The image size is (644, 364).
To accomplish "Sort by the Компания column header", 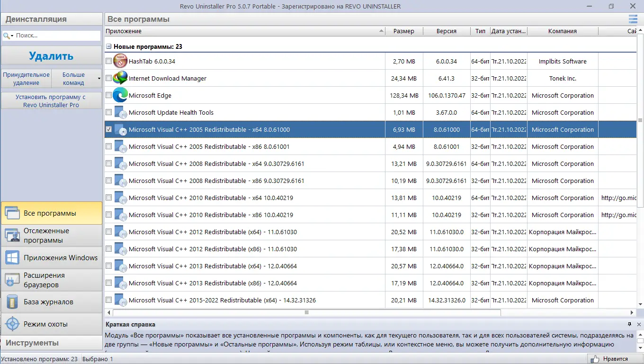I will [x=563, y=31].
